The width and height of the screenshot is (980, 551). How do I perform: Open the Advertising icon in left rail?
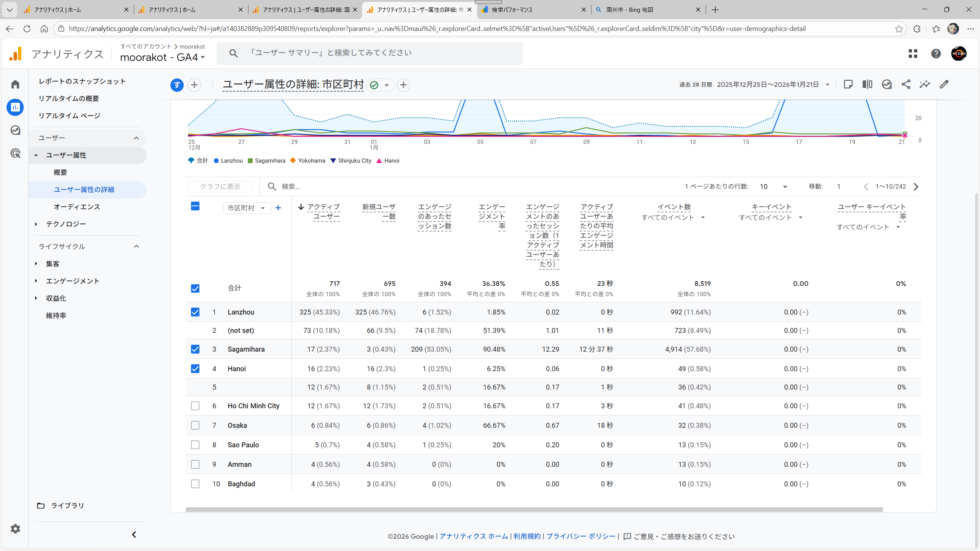pyautogui.click(x=15, y=153)
